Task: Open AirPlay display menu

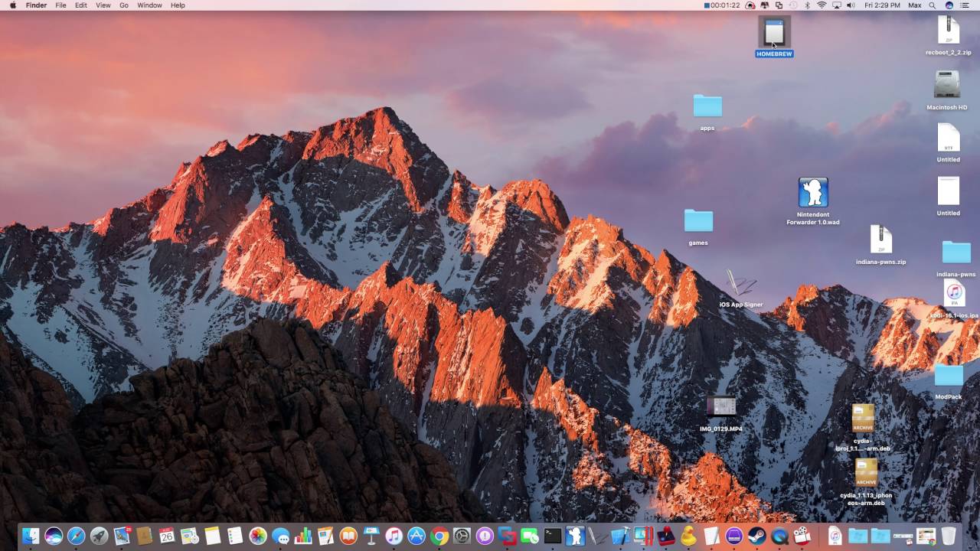Action: pos(837,5)
